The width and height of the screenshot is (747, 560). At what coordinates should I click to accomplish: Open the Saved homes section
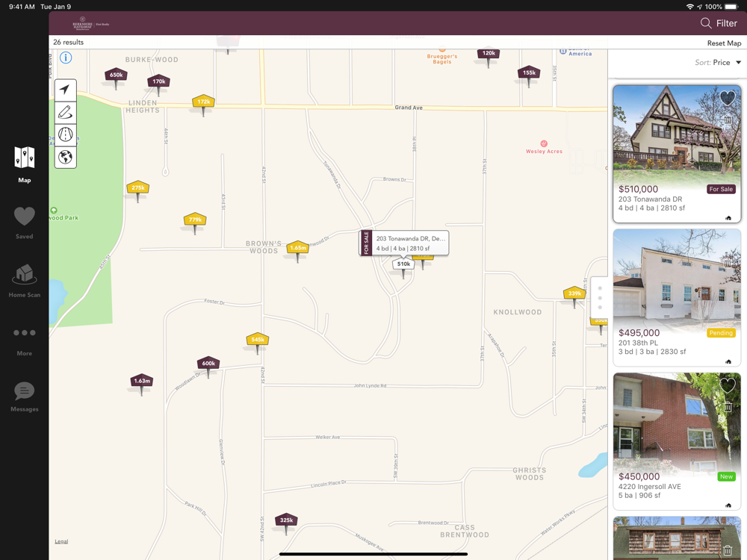pyautogui.click(x=25, y=223)
